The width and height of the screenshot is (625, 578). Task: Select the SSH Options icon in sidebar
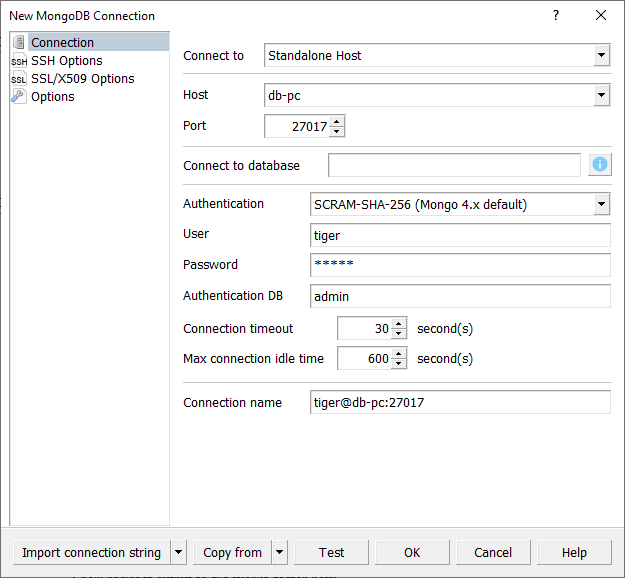click(x=19, y=61)
